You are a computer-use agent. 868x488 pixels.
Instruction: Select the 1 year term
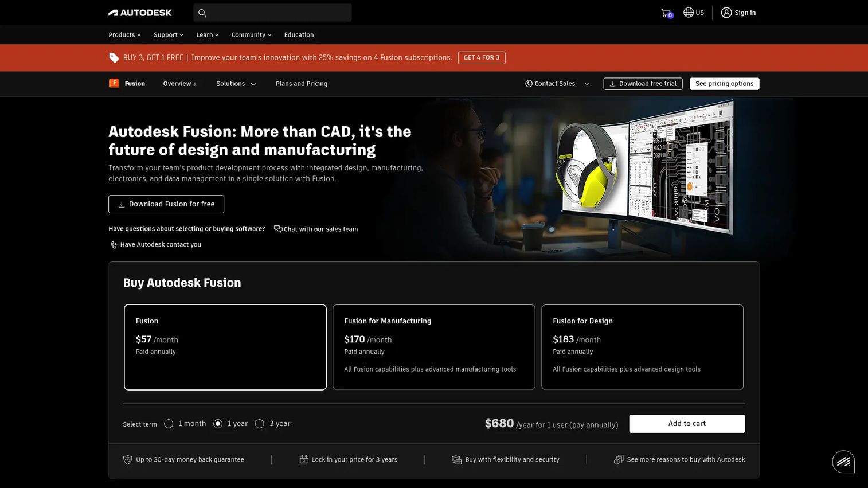(x=218, y=424)
